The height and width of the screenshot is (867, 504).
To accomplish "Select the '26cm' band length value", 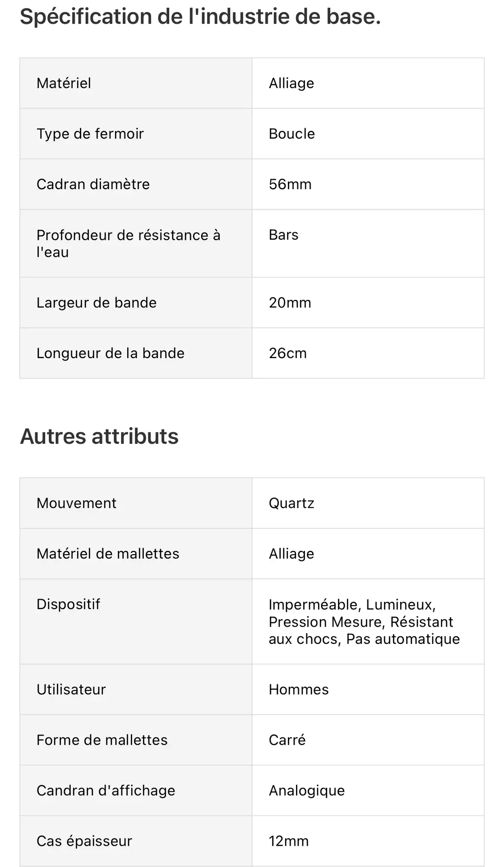I will [287, 354].
